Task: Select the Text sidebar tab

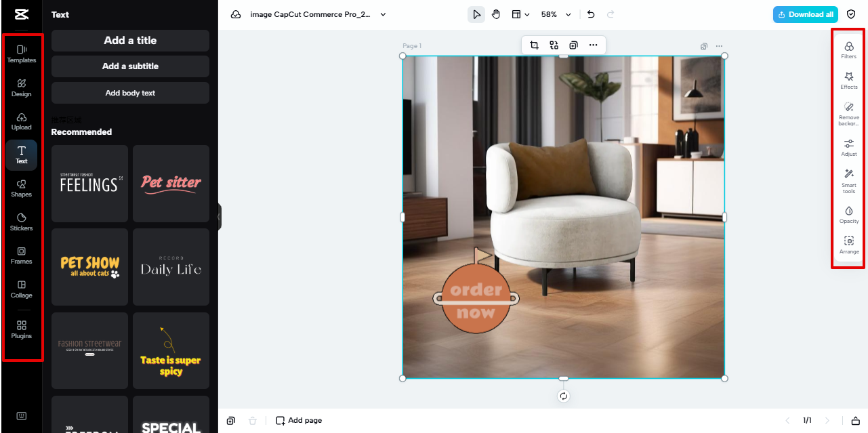Action: (x=21, y=154)
